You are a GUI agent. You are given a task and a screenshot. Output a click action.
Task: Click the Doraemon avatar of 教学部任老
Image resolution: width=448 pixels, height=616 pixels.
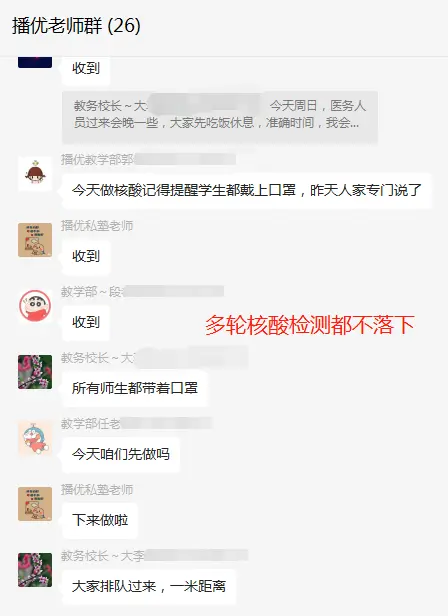coord(35,438)
